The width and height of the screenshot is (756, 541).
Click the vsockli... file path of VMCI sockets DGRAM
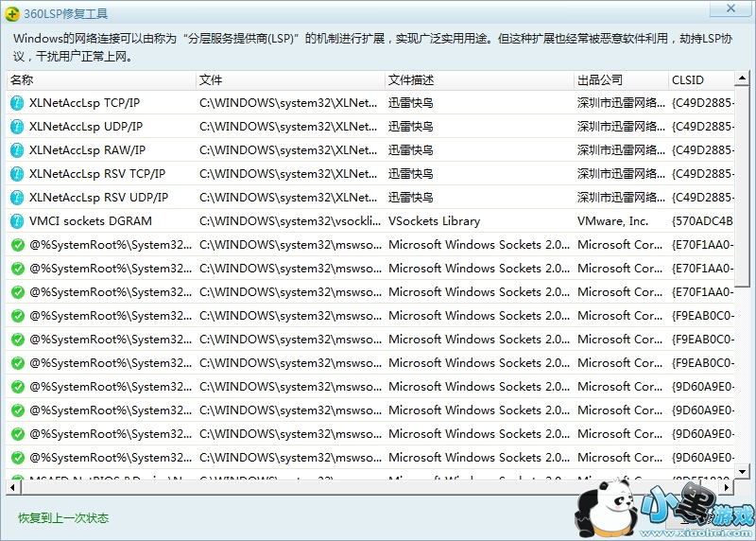coord(290,221)
